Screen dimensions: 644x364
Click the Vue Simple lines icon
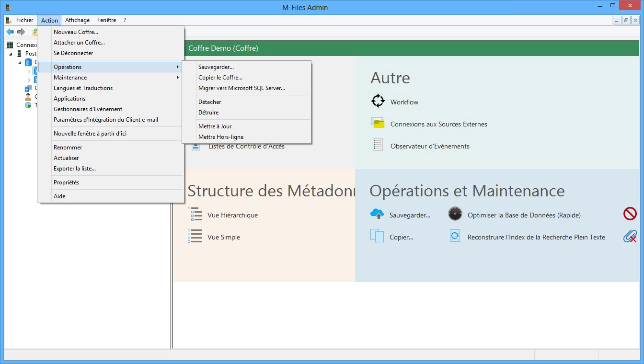195,236
